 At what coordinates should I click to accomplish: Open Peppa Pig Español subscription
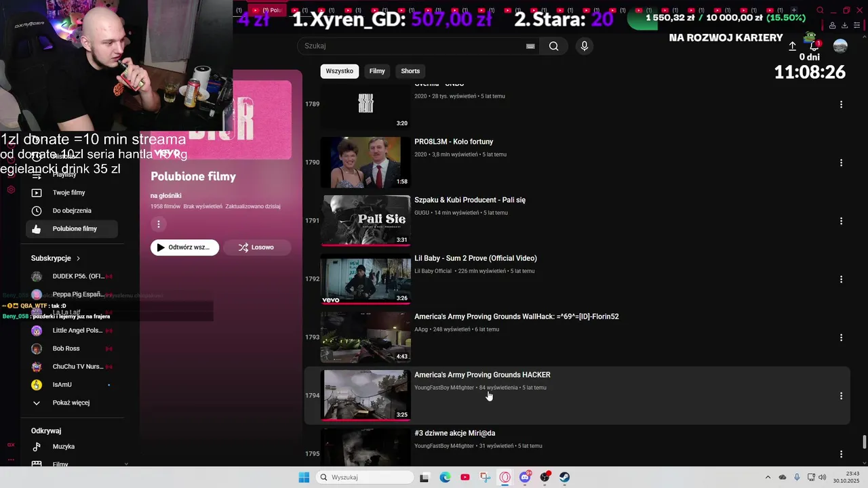72,294
